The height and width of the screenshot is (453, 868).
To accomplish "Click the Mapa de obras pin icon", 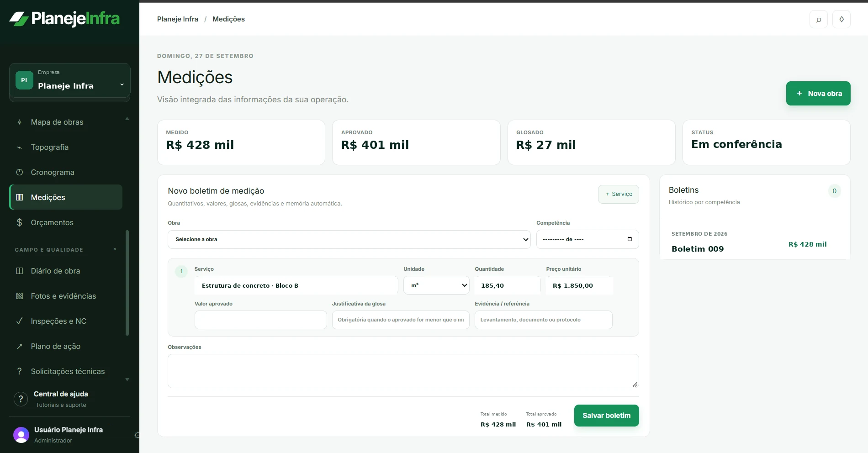I will (x=19, y=122).
